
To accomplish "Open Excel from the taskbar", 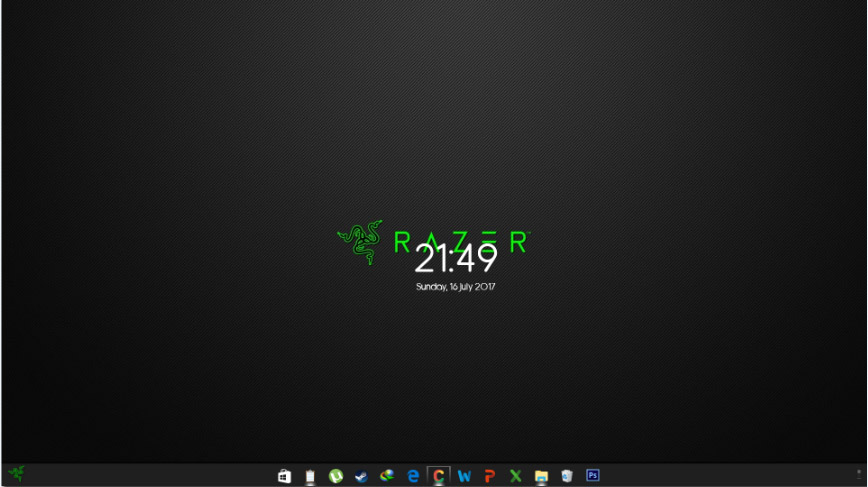I will 515,476.
